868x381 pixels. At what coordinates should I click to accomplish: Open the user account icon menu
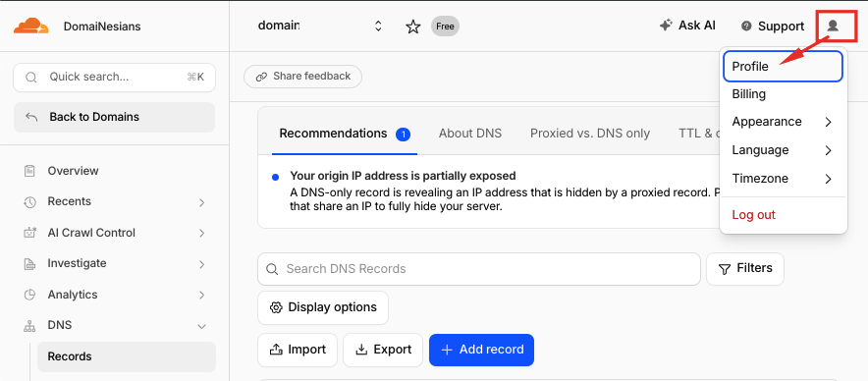coord(833,26)
